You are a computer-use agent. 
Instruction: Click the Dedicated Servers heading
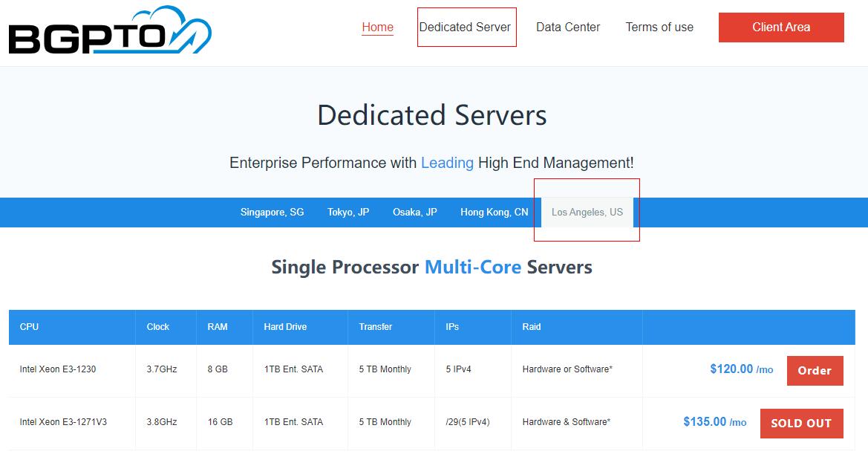(x=432, y=115)
